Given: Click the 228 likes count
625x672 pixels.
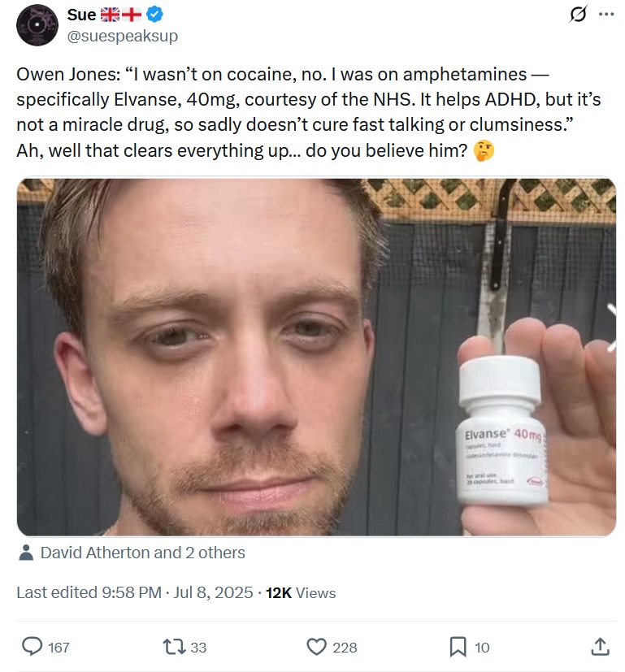Looking at the screenshot, I should pos(345,647).
